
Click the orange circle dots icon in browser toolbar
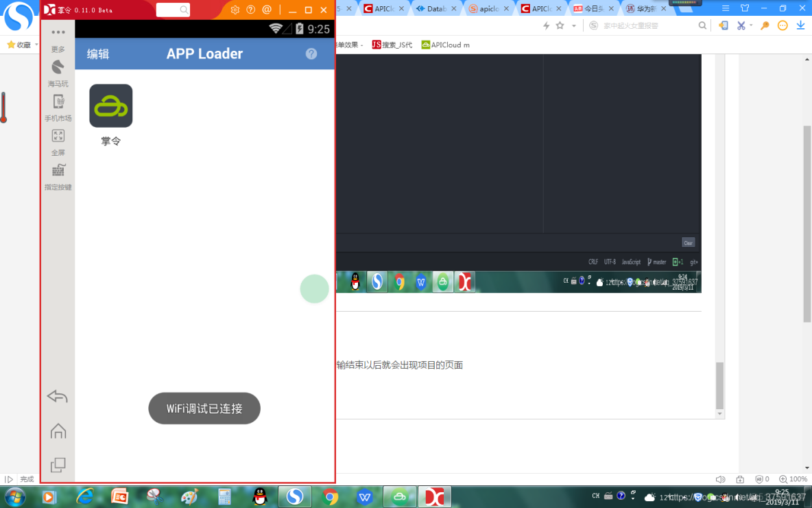783,25
